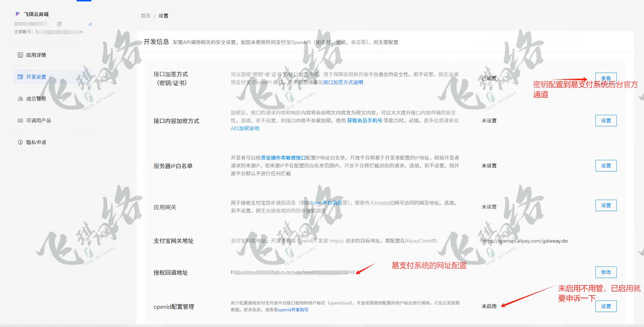The width and height of the screenshot is (644, 327).
Task: Click 未设置 status of 应用网关
Action: pos(489,207)
